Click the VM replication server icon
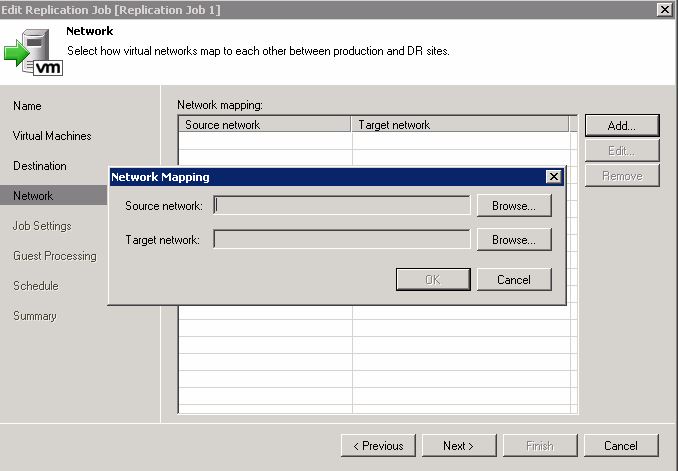This screenshot has height=471, width=678. (34, 52)
